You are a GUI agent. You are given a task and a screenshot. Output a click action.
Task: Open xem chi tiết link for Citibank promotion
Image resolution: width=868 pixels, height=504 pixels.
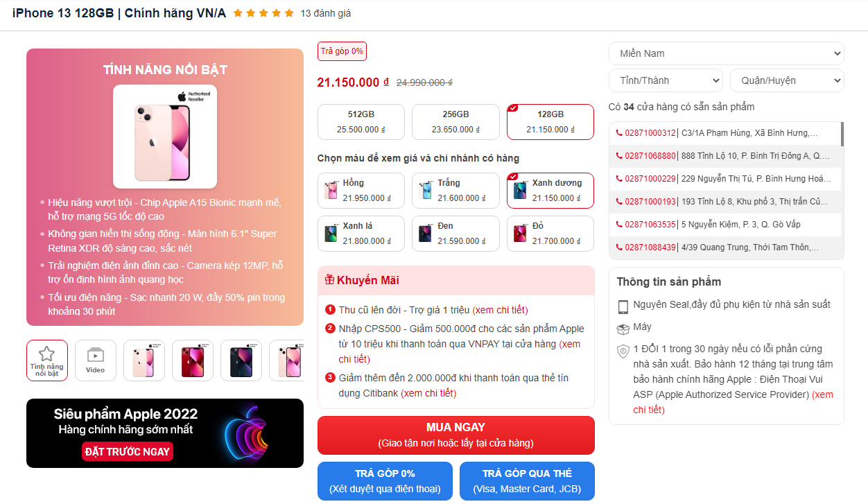(x=428, y=393)
